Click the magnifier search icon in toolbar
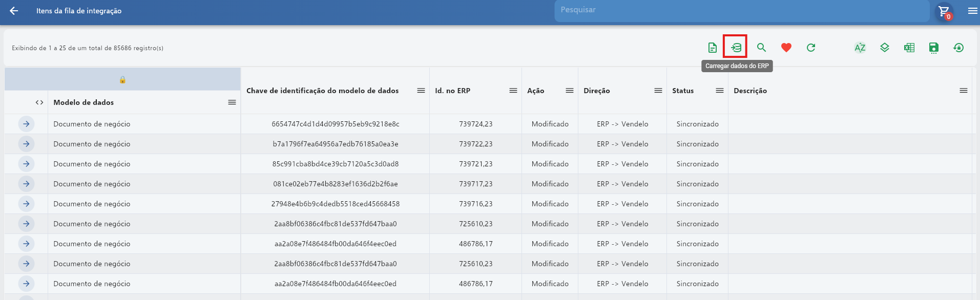 coord(761,48)
